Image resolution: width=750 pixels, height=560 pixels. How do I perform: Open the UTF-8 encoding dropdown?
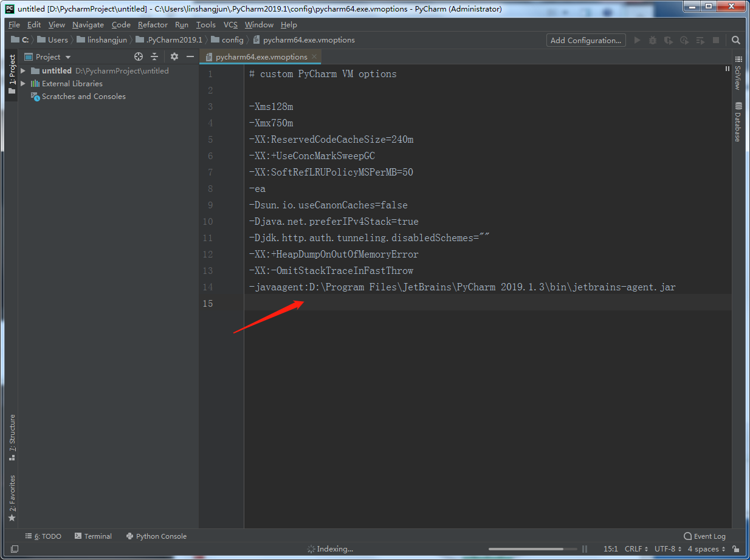[x=668, y=549]
